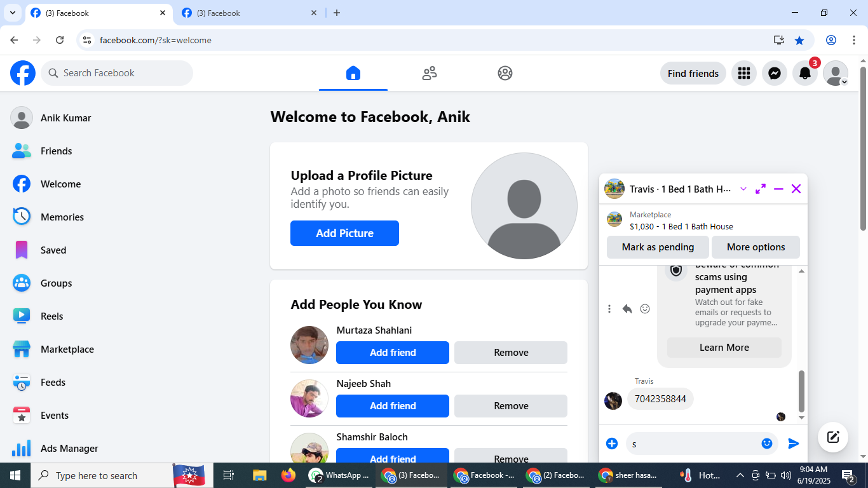
Task: Open the Chrome three-dot menu
Action: [x=854, y=40]
